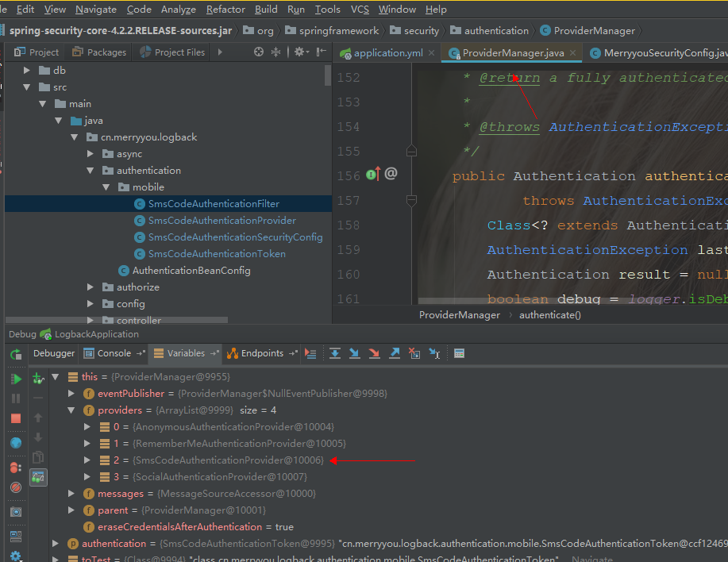This screenshot has width=728, height=562.
Task: Switch to Packages view tab
Action: click(99, 52)
